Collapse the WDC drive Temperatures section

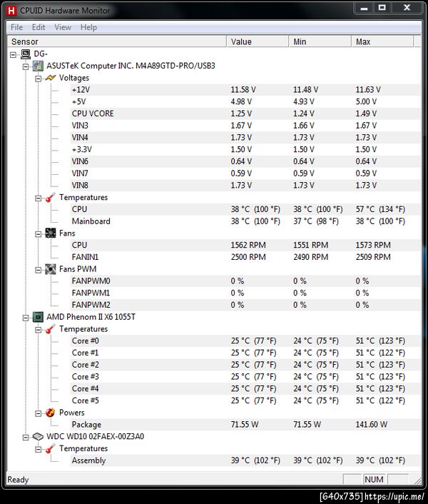[x=39, y=449]
